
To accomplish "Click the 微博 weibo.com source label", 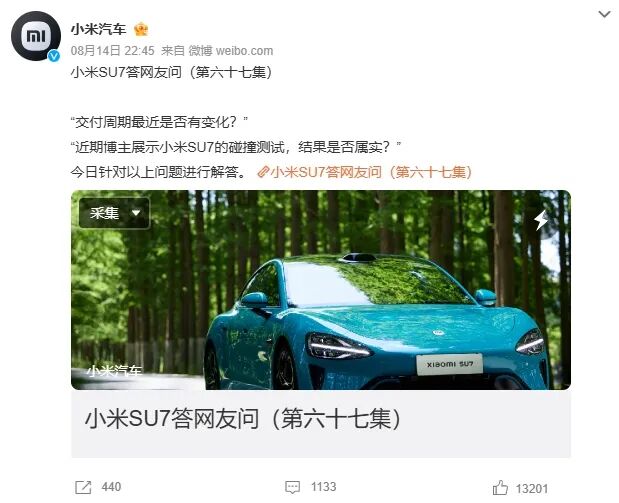I will tap(231, 51).
